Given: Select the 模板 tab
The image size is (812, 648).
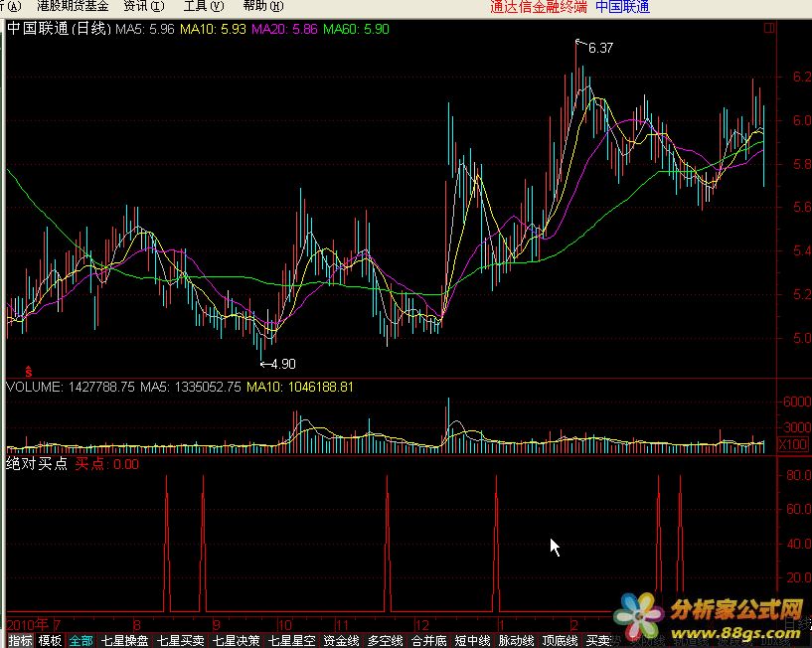Looking at the screenshot, I should click(x=50, y=641).
